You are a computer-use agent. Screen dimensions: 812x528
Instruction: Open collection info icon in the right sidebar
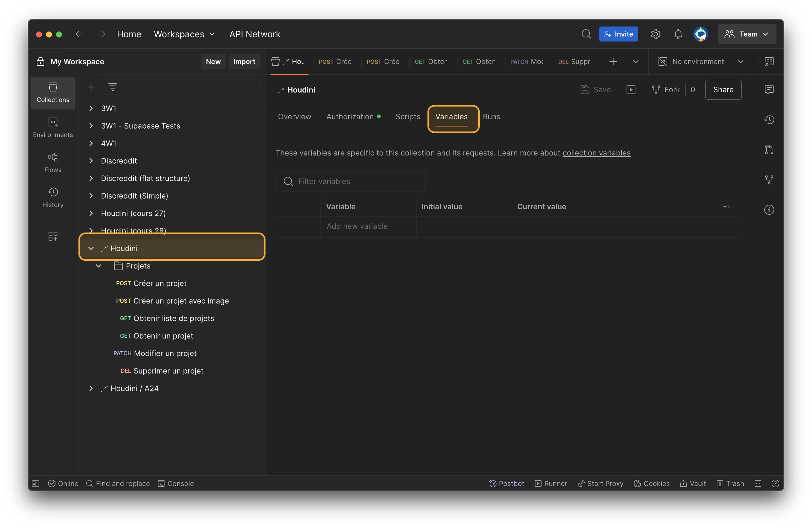pyautogui.click(x=769, y=210)
